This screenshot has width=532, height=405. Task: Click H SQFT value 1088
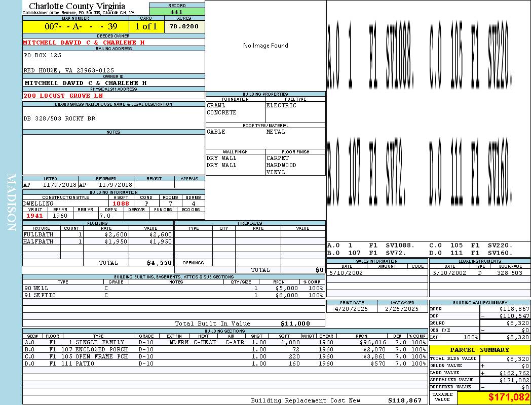[121, 204]
